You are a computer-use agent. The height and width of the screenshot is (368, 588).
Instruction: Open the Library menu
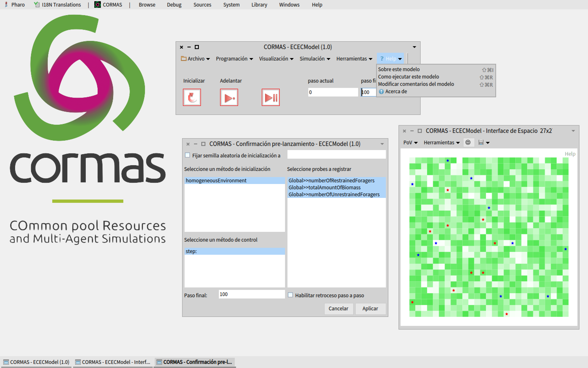point(259,5)
